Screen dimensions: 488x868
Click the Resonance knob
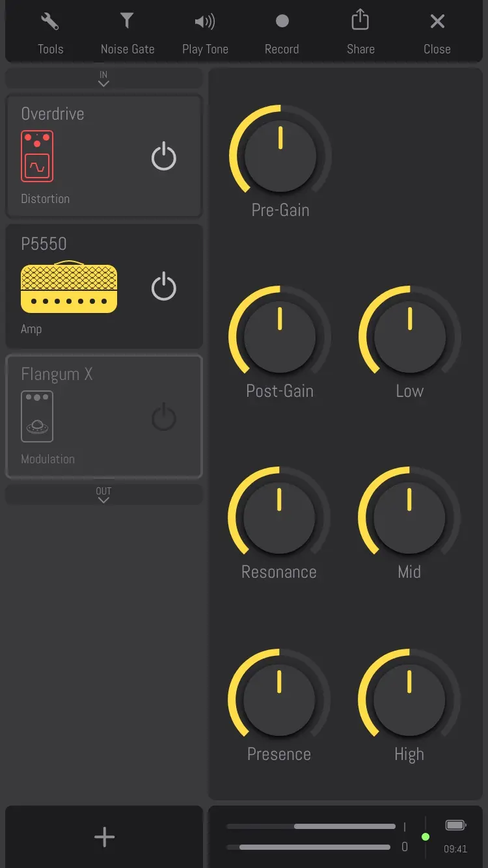(279, 517)
